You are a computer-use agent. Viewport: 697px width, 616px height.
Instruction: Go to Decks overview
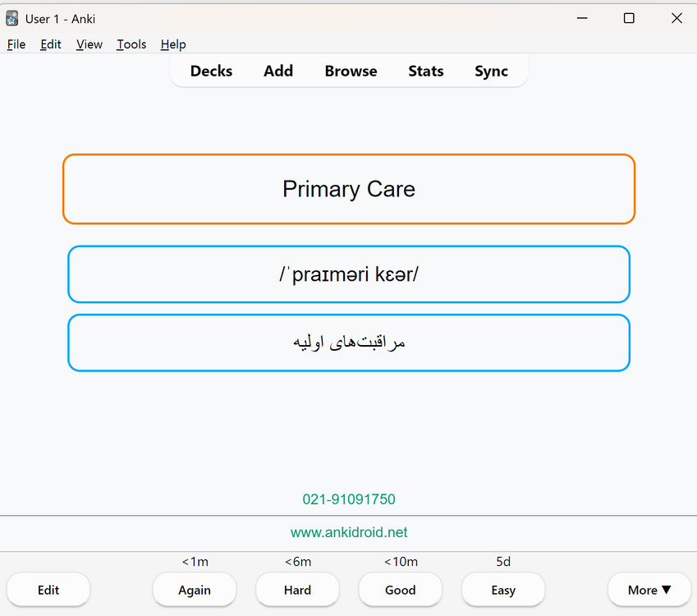click(211, 71)
